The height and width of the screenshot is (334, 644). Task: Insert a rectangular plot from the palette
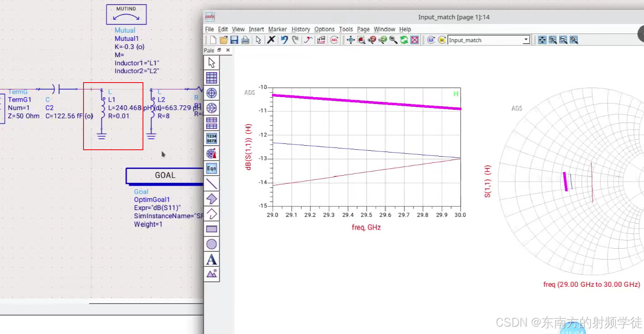211,78
